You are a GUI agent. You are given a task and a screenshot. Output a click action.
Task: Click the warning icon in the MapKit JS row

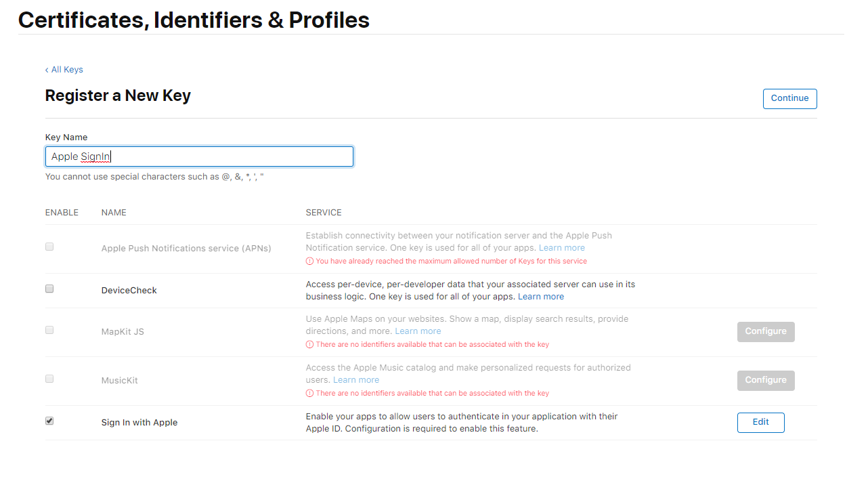click(310, 344)
